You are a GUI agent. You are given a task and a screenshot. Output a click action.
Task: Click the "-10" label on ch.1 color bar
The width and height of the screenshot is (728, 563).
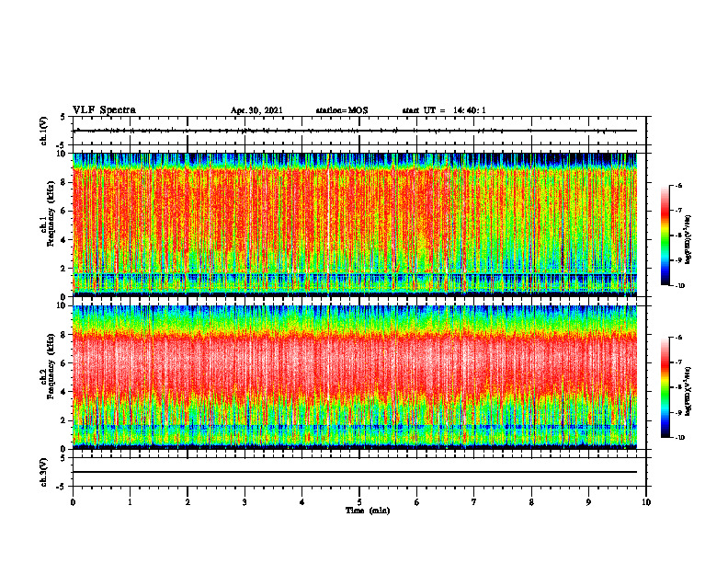[680, 286]
